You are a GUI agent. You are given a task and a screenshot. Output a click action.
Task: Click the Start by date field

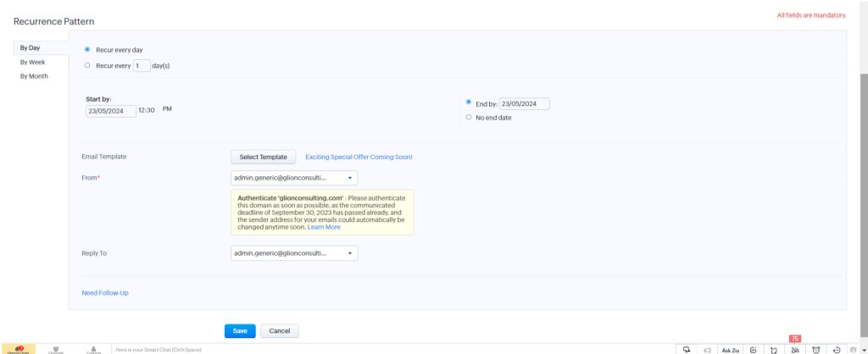click(x=111, y=111)
